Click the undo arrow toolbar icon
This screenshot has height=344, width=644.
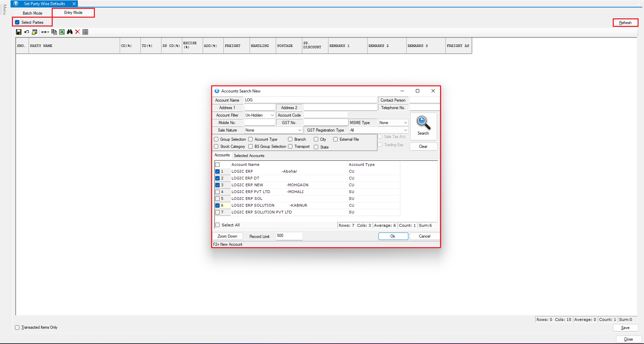(x=27, y=32)
